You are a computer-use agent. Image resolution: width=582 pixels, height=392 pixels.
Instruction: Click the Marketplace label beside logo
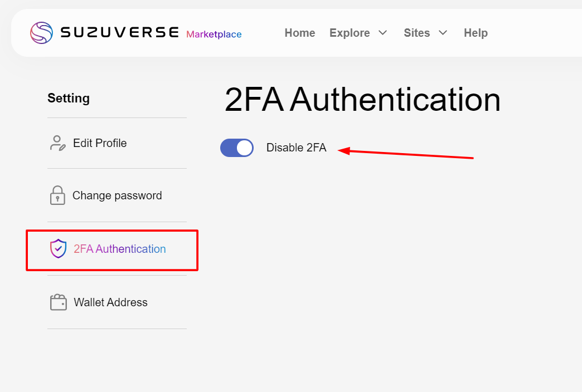[x=214, y=35]
